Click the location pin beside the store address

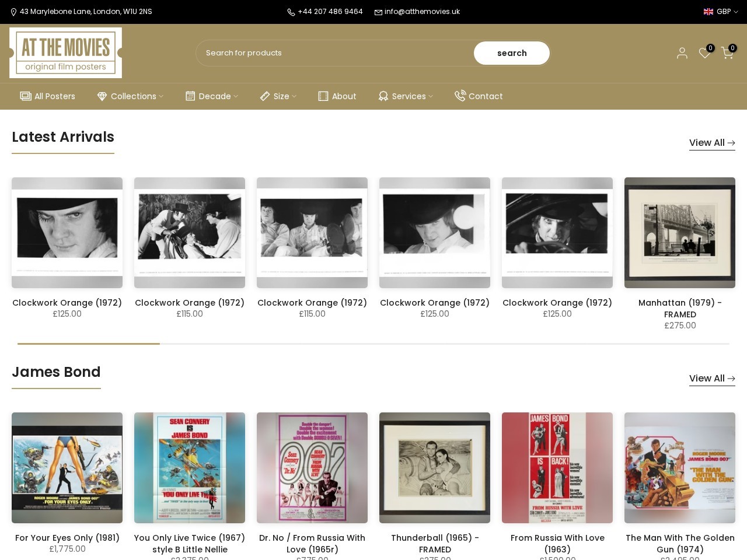(14, 12)
